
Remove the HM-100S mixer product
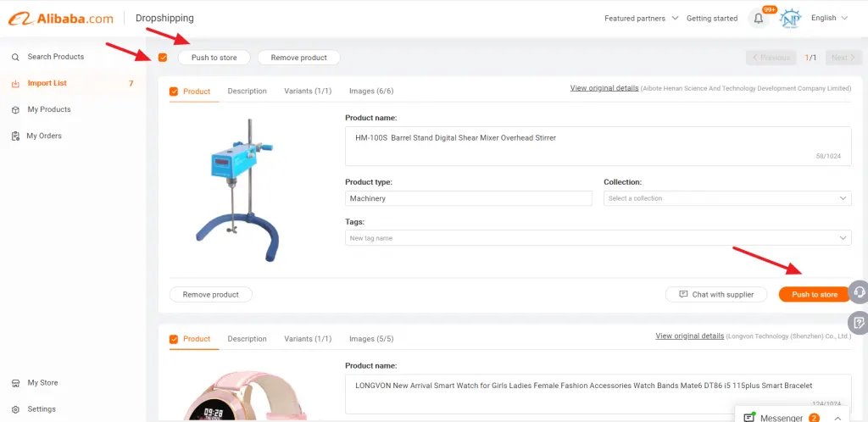click(x=211, y=295)
